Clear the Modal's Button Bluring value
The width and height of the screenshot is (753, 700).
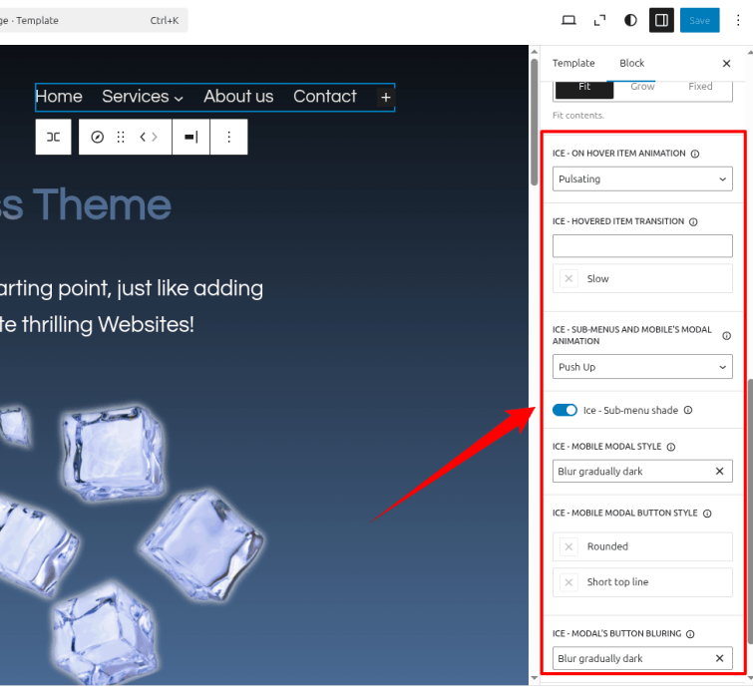[x=719, y=658]
